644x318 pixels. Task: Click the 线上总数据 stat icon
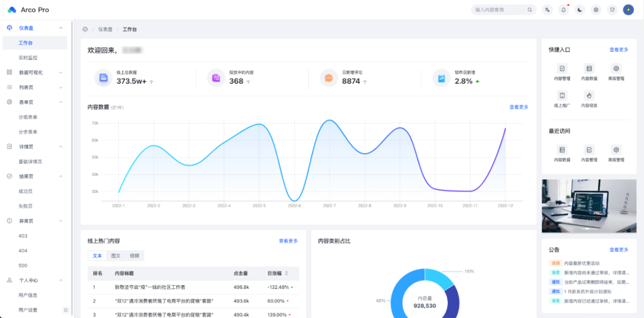(x=104, y=78)
